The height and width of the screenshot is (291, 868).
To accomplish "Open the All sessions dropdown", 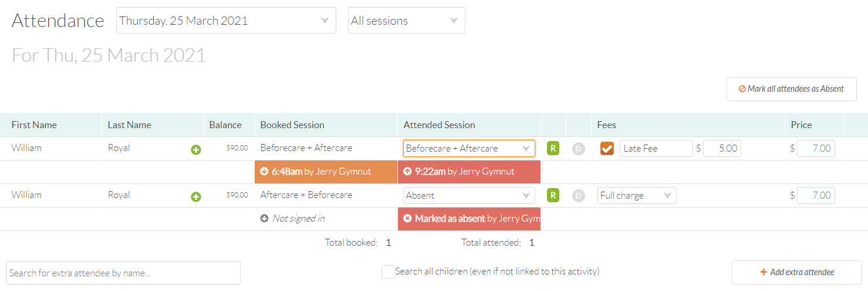I will tap(406, 21).
